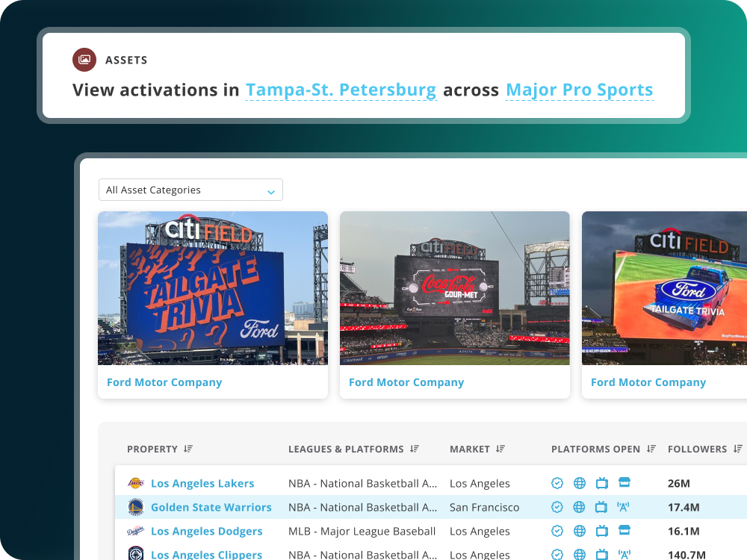Open Los Angeles Lakers property link
The height and width of the screenshot is (560, 747).
202,483
